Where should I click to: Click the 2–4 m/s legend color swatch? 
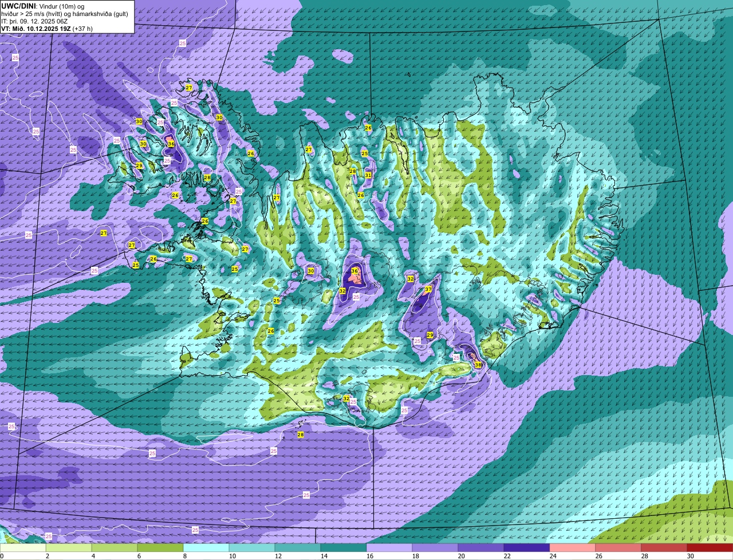click(69, 547)
